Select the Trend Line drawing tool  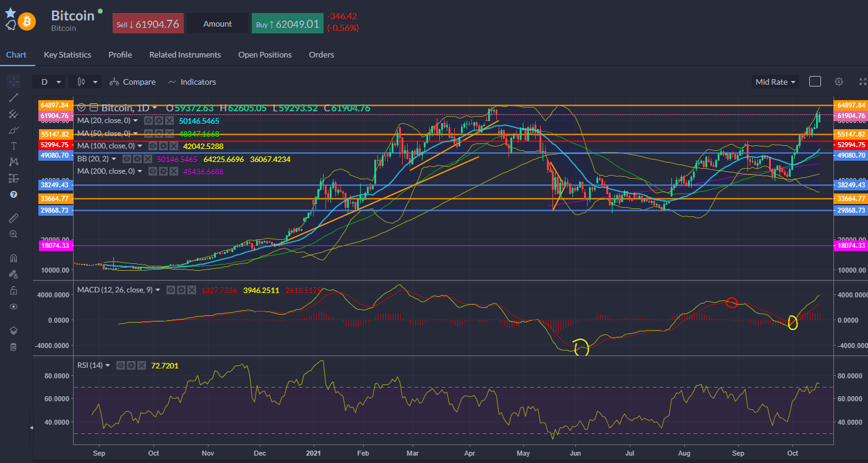(x=13, y=98)
